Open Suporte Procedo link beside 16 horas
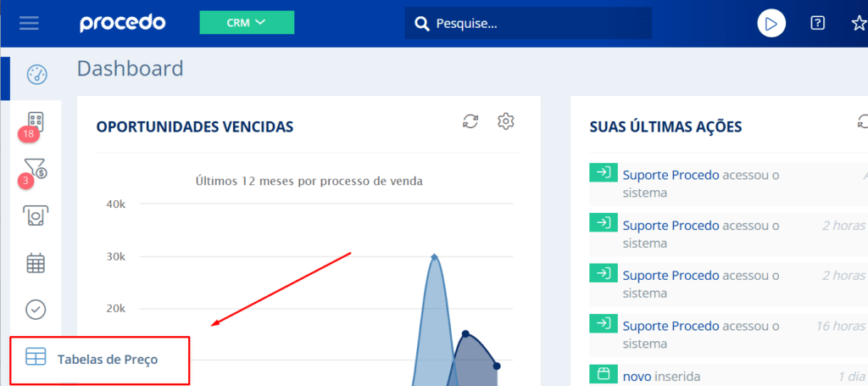Screen dimensions: 868x386 pos(671,326)
